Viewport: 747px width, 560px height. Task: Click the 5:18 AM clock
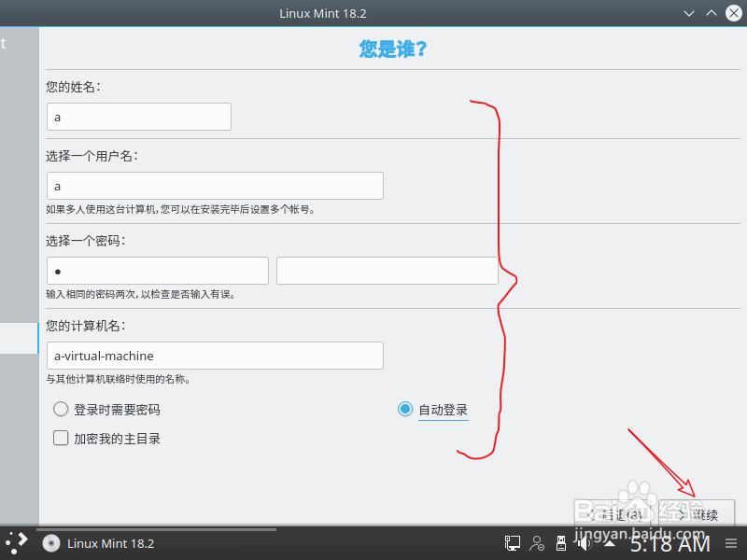[669, 544]
